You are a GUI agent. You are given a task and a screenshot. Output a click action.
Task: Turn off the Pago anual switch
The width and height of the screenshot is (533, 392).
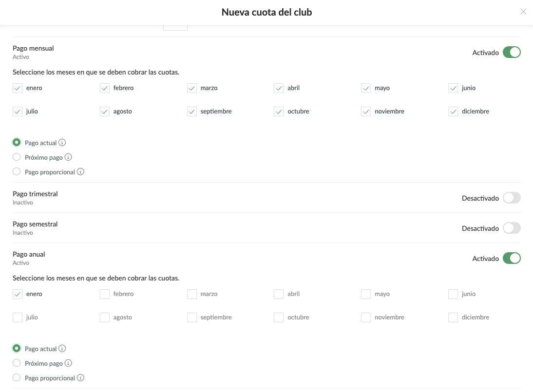click(512, 259)
